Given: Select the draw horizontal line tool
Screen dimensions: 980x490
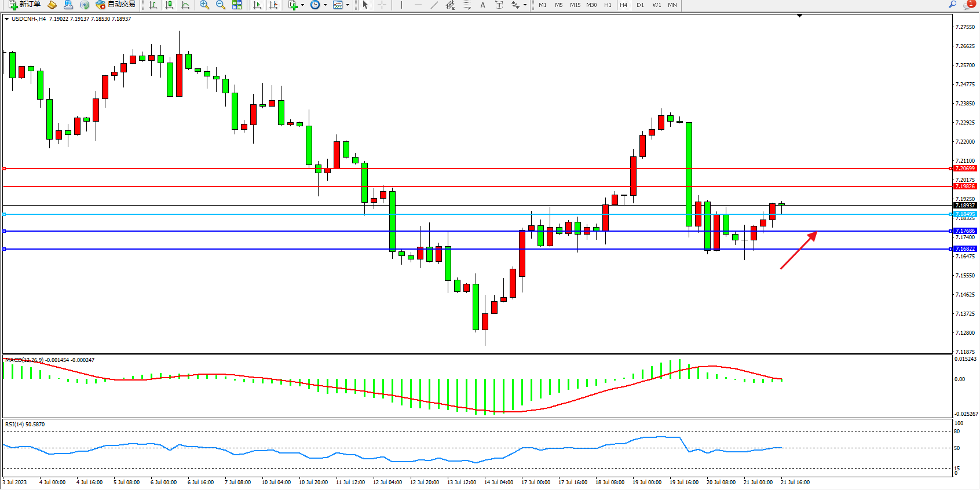Looking at the screenshot, I should pyautogui.click(x=418, y=5).
